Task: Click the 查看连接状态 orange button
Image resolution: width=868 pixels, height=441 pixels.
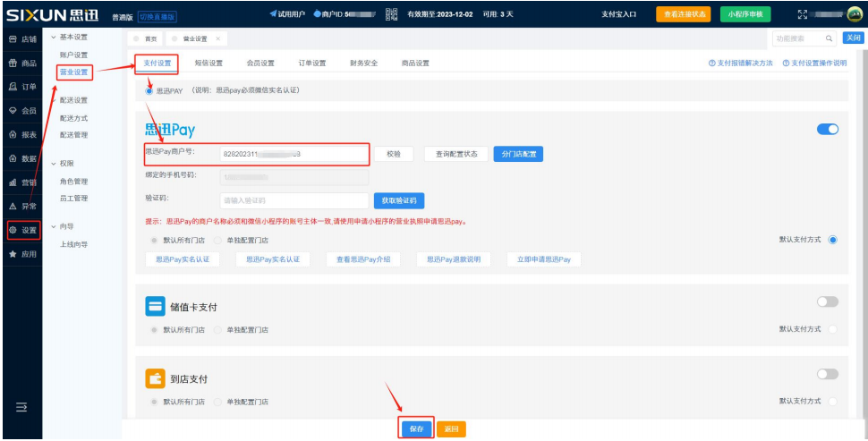Action: [684, 14]
